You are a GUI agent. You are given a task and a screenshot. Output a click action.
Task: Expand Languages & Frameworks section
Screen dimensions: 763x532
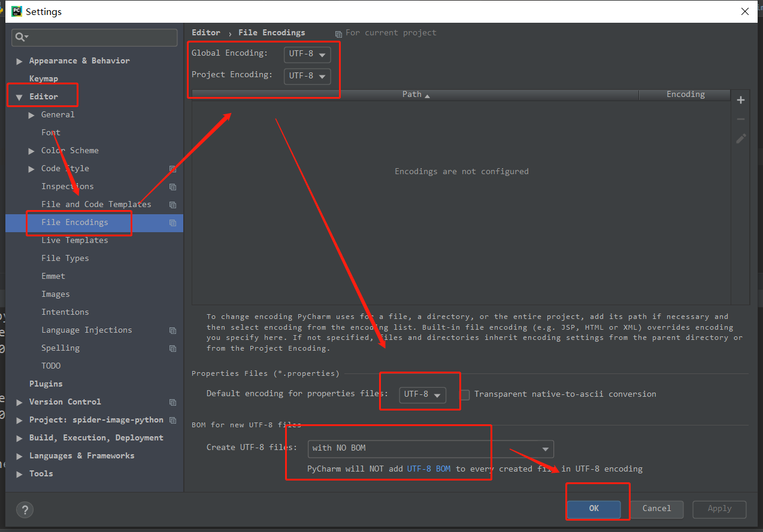click(19, 456)
